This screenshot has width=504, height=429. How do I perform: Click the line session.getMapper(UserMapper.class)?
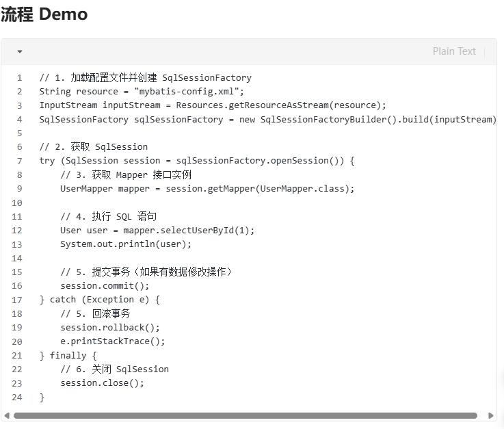(x=207, y=189)
